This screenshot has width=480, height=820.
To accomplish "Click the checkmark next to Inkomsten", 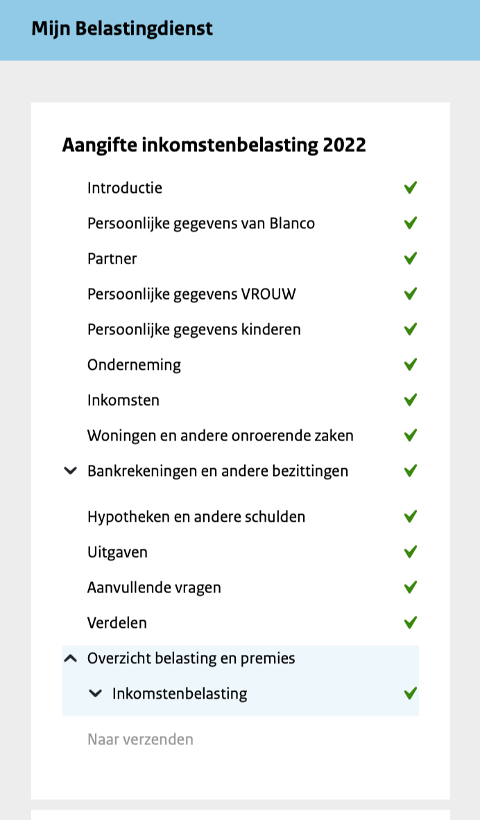I will click(x=410, y=400).
